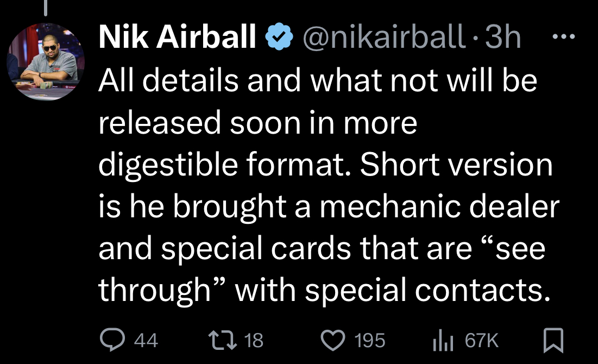Open the Nik Airball display name
Screen dimensions: 598x364
coord(178,36)
